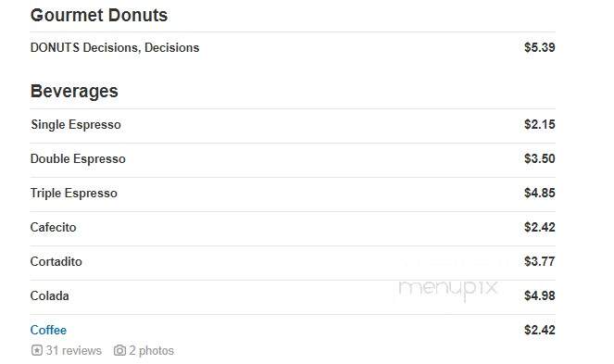Click the Colada menu item

click(x=49, y=295)
